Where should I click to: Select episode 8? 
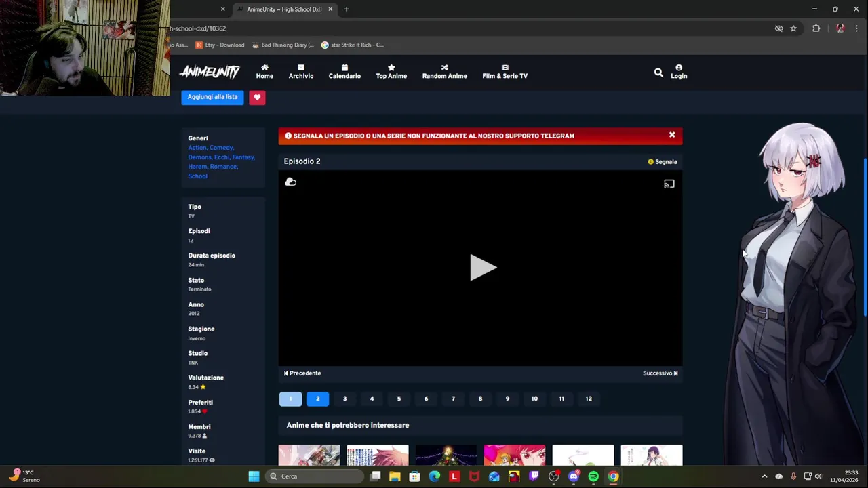pyautogui.click(x=480, y=399)
